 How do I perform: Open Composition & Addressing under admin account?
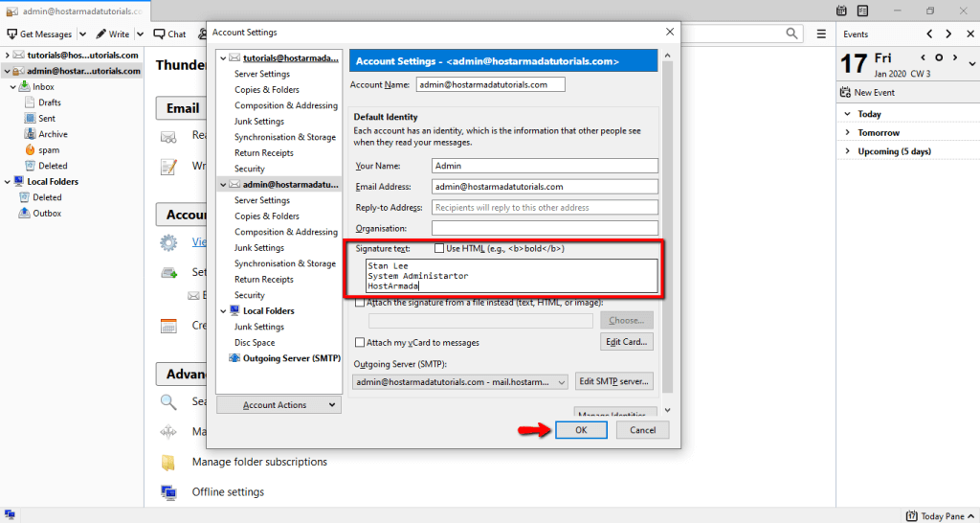click(285, 232)
